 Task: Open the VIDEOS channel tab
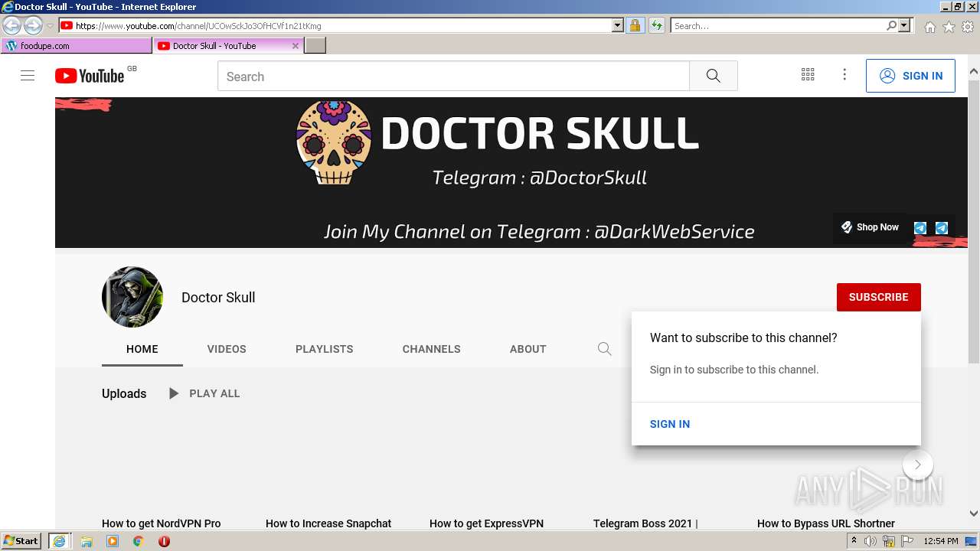pos(227,349)
